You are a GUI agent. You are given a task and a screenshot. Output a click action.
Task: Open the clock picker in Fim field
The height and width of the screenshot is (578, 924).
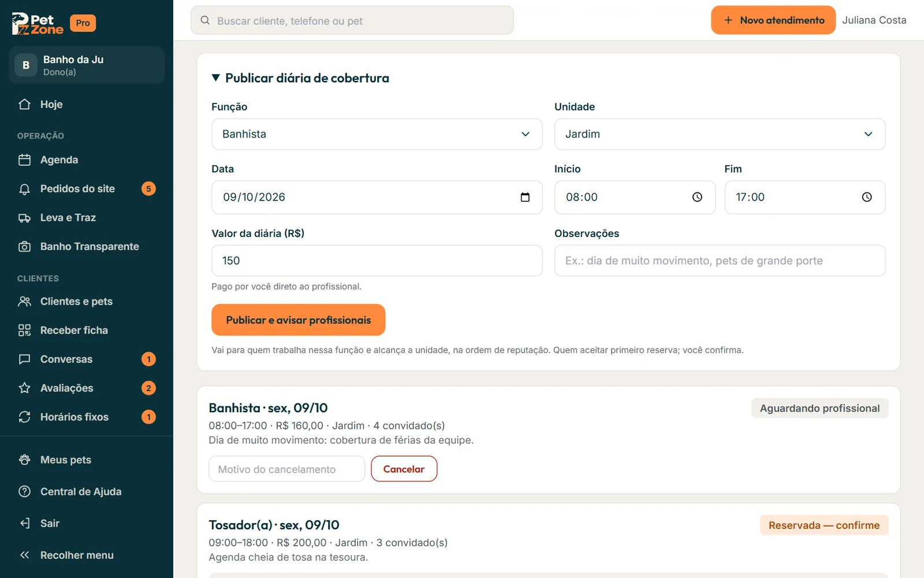pos(867,197)
